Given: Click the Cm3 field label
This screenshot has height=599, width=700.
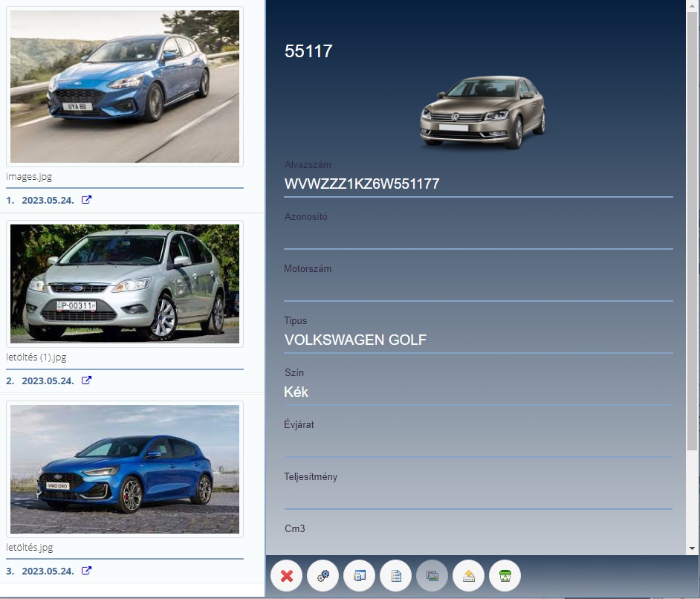Looking at the screenshot, I should tap(295, 528).
